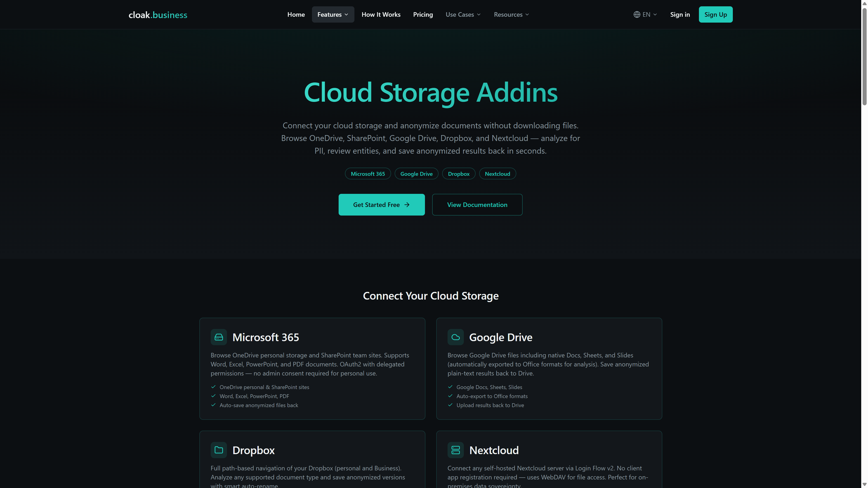
Task: Click the Google Drive card heading
Action: [501, 337]
